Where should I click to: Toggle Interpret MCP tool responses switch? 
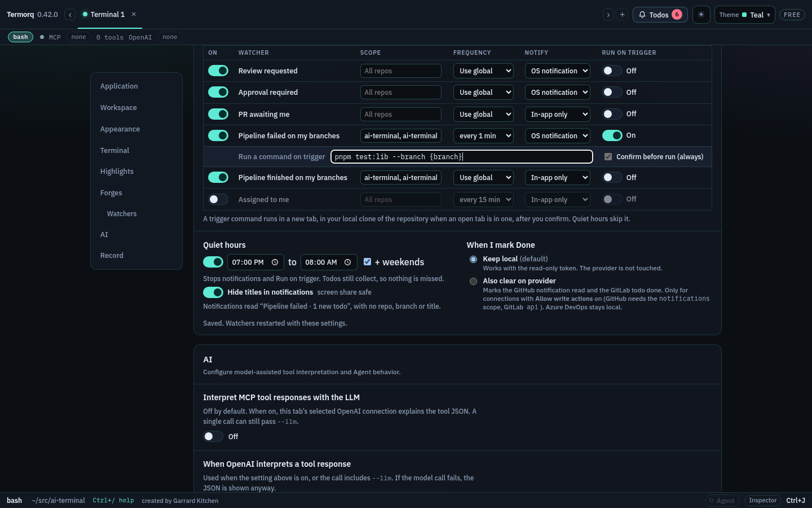coord(213,436)
